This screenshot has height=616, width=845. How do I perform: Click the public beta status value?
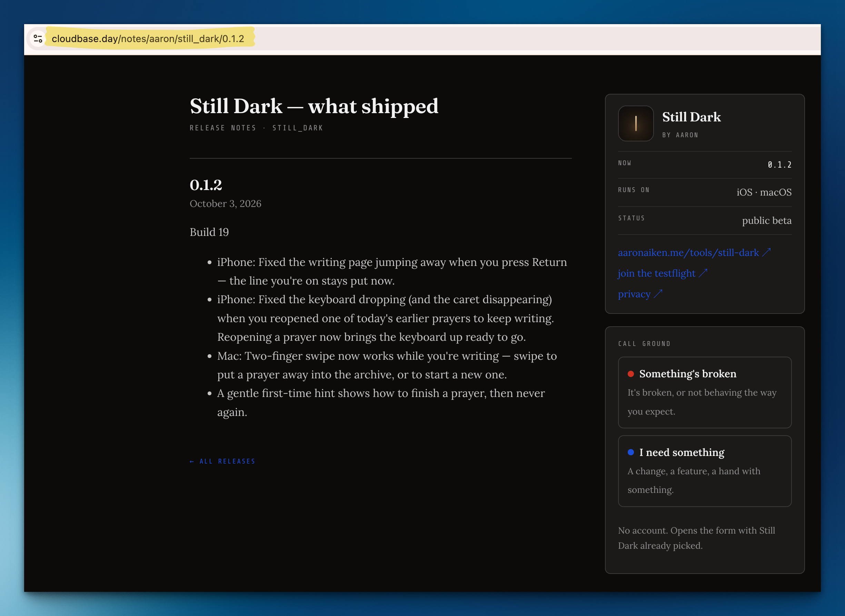(x=766, y=220)
